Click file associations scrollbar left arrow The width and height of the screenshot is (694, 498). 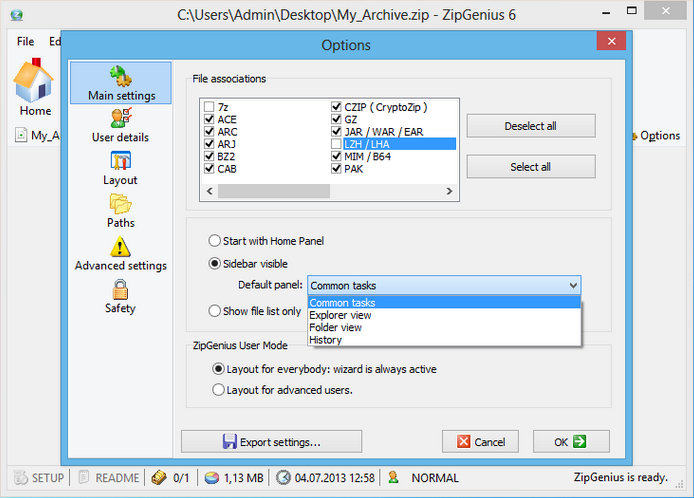[x=210, y=191]
